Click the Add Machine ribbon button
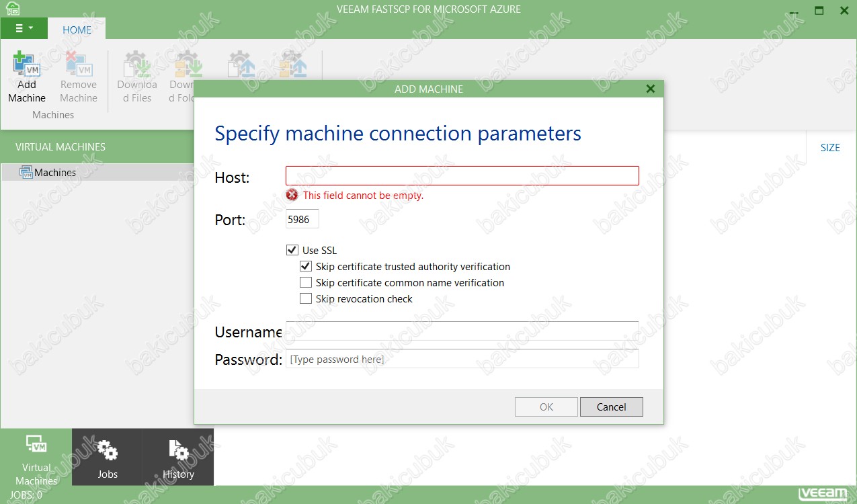 pyautogui.click(x=27, y=78)
